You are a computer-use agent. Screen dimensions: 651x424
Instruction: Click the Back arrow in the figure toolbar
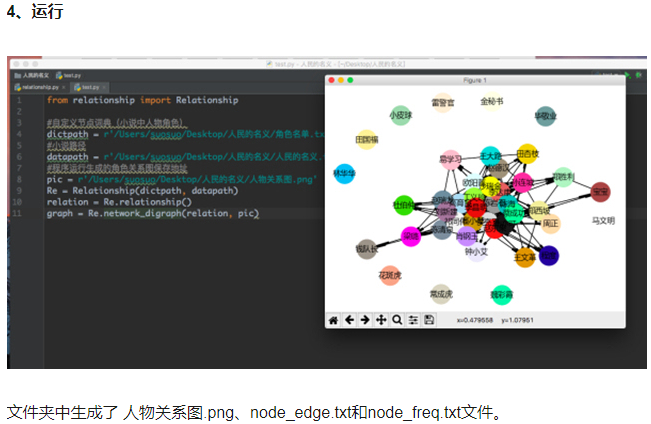350,320
